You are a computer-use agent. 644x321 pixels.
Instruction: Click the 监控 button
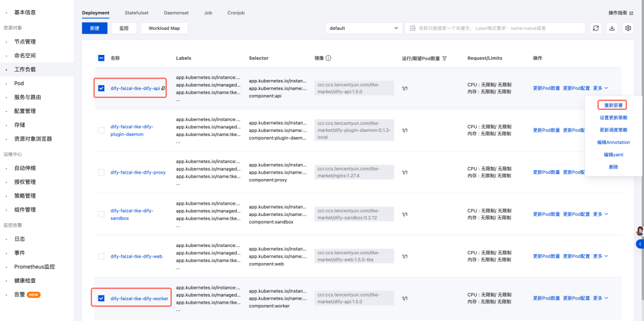[x=124, y=28]
